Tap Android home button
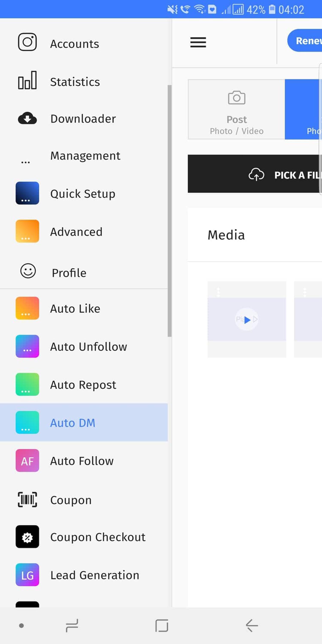This screenshot has width=322, height=644. [161, 626]
